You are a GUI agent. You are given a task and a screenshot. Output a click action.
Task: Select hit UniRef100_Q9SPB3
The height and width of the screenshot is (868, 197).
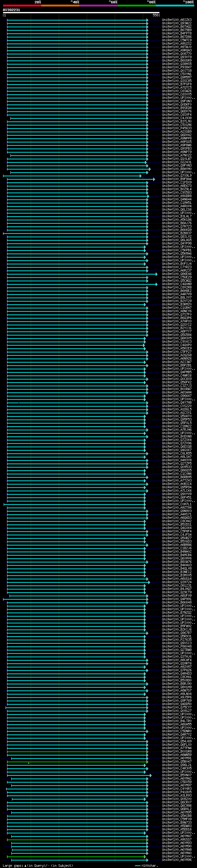(177, 149)
